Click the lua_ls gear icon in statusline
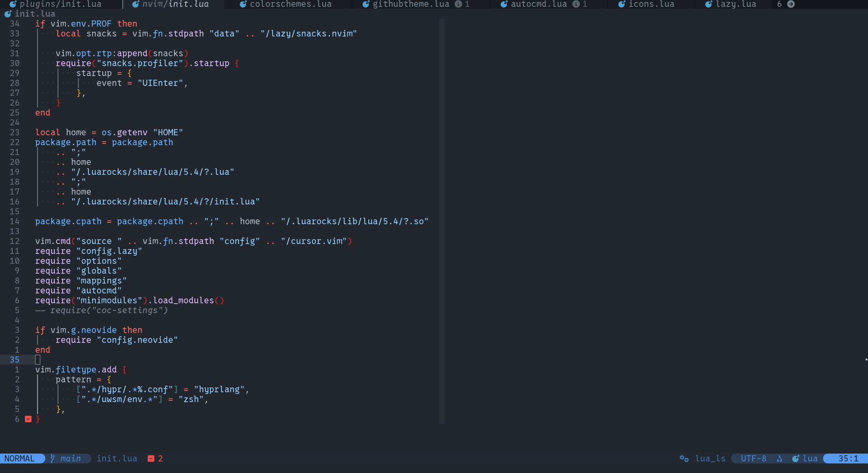 coord(684,459)
